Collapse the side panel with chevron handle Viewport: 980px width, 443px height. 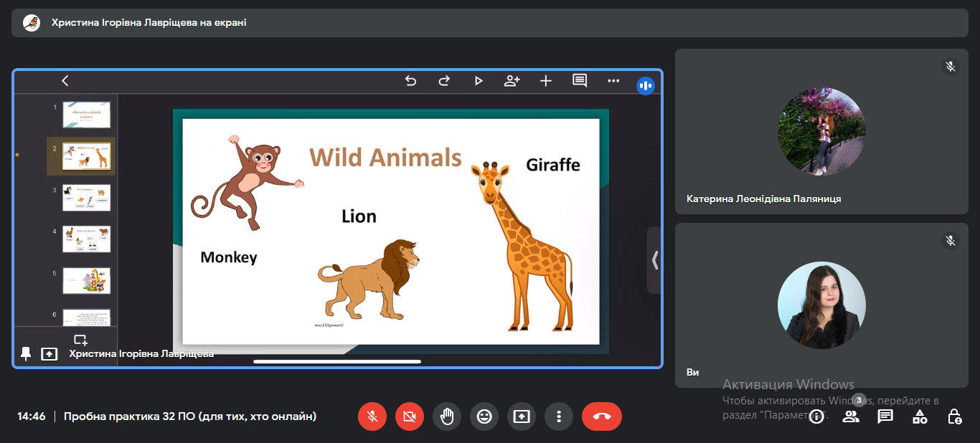654,260
